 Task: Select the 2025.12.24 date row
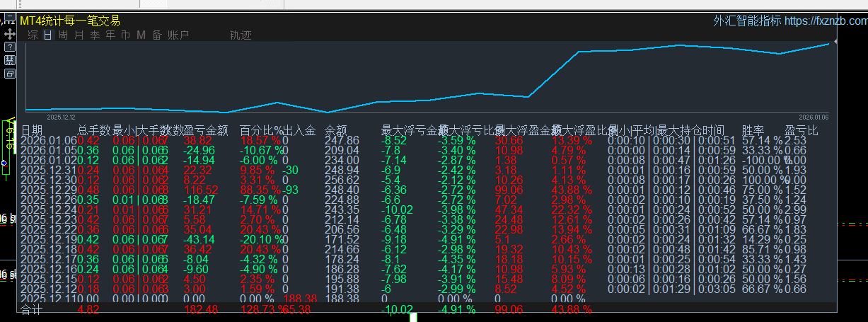coord(49,210)
